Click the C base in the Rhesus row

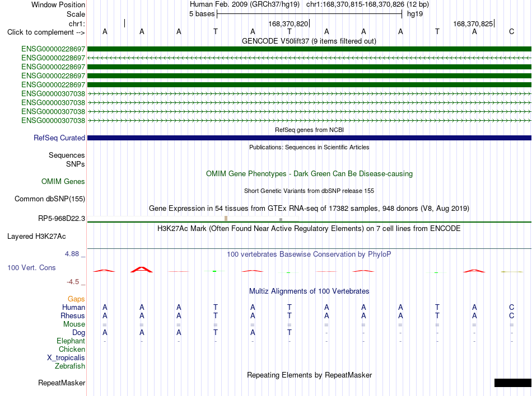[511, 315]
